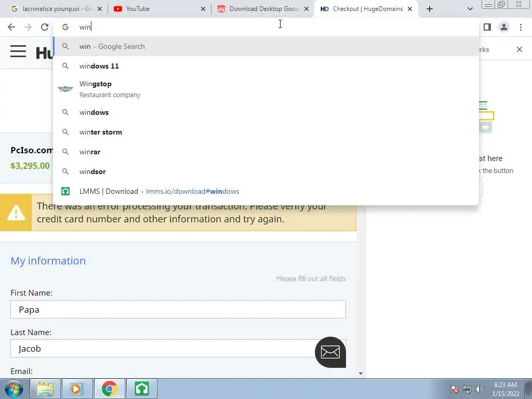
Task: Click the First Name field containing Papa
Action: click(178, 310)
